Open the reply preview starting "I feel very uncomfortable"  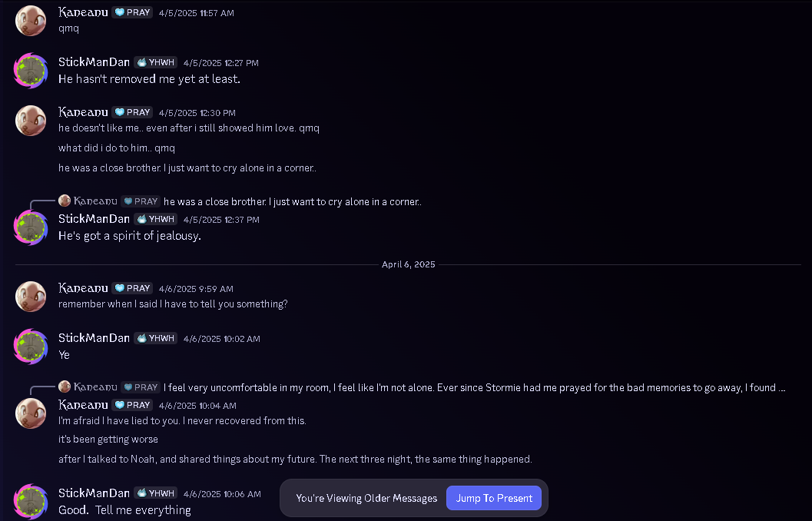pyautogui.click(x=474, y=387)
